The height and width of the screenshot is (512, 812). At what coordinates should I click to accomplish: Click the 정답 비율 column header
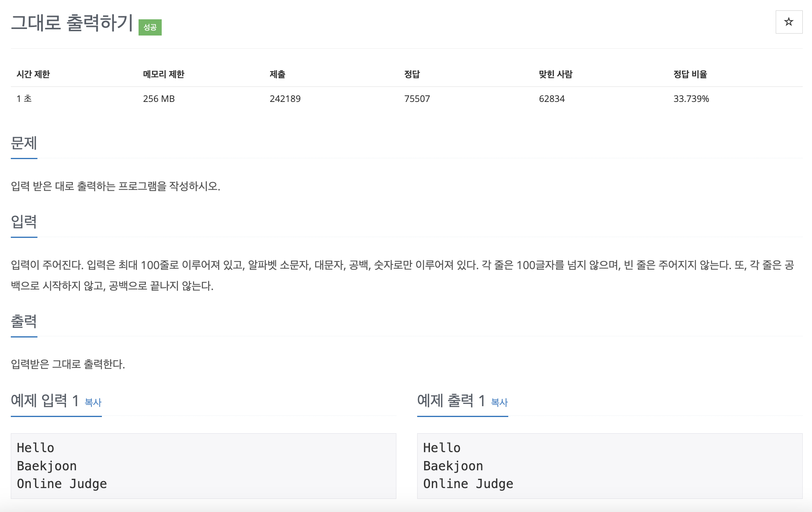(690, 74)
